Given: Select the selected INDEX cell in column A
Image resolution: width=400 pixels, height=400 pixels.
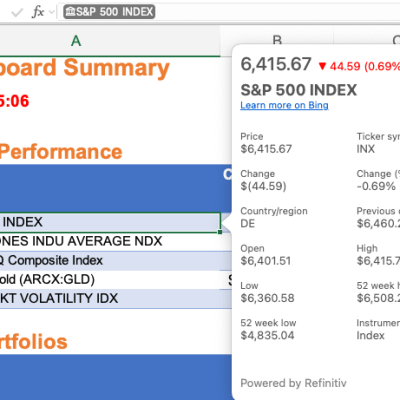Looking at the screenshot, I should point(110,222).
